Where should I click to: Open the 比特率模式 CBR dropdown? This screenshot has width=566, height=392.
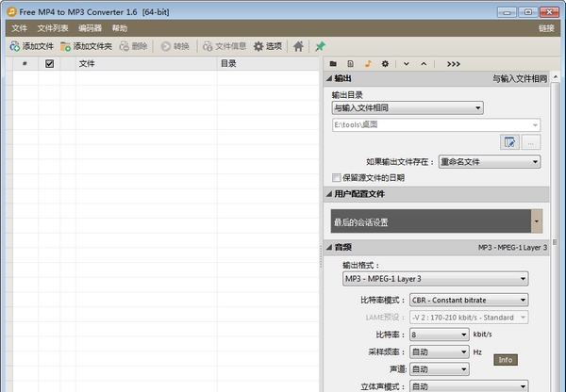coord(469,300)
